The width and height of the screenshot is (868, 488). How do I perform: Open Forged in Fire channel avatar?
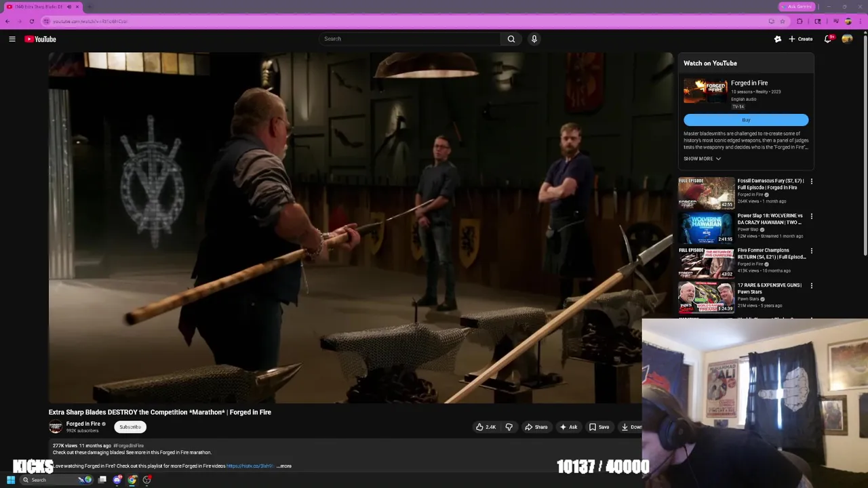tap(56, 427)
